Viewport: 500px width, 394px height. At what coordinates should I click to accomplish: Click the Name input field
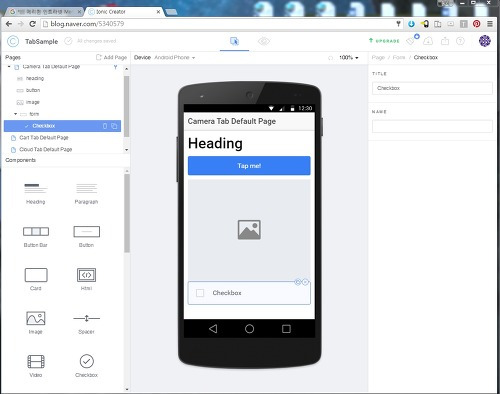432,126
